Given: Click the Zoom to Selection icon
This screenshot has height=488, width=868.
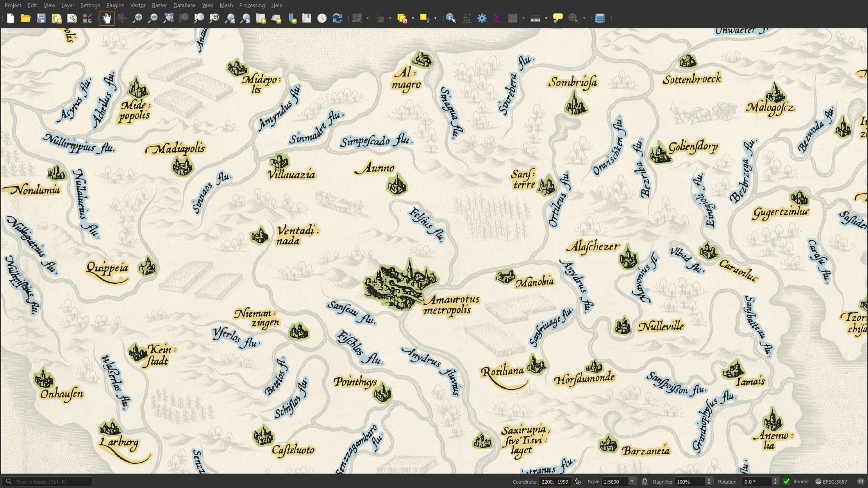Looking at the screenshot, I should (x=184, y=18).
